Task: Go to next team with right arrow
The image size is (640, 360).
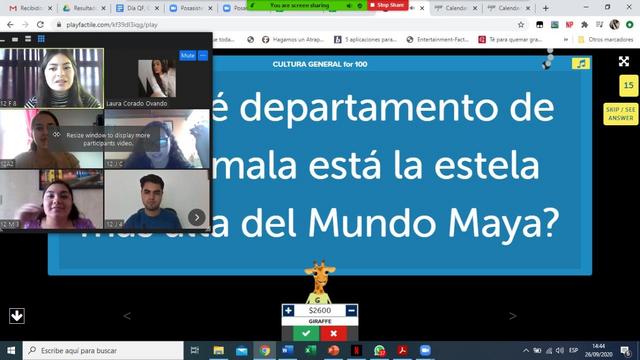Action: (513, 316)
